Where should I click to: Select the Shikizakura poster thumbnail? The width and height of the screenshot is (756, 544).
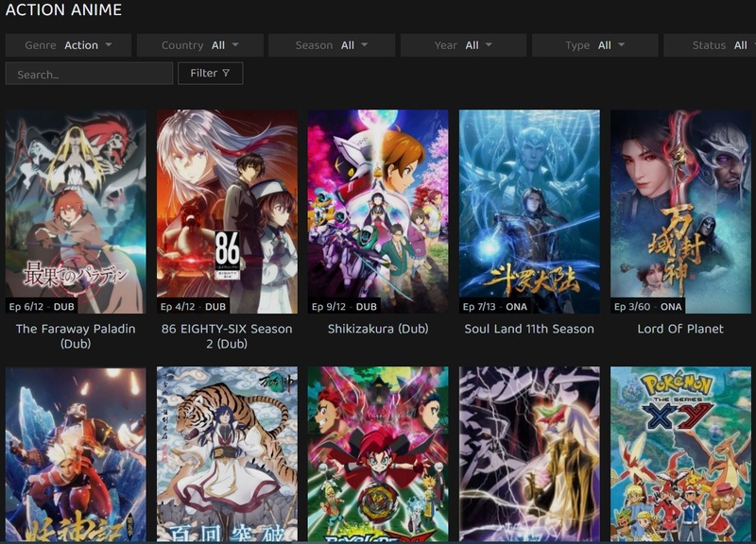378,212
